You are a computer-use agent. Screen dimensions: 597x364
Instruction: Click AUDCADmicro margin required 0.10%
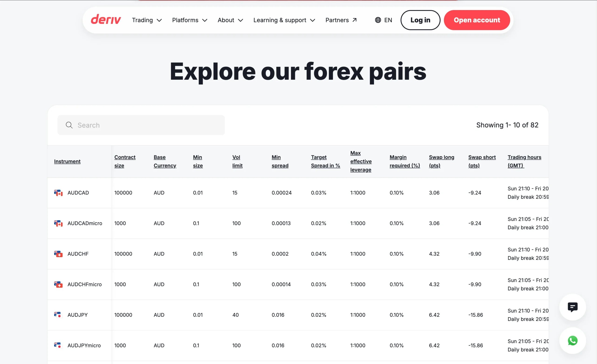pyautogui.click(x=396, y=223)
